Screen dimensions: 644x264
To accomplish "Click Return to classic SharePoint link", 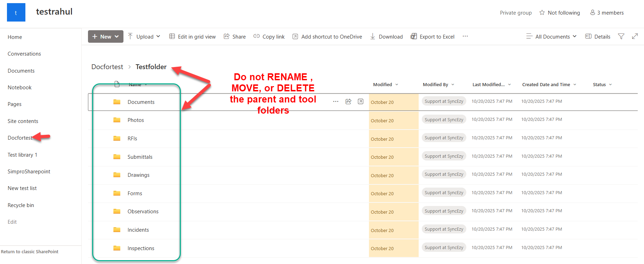I will coord(30,252).
